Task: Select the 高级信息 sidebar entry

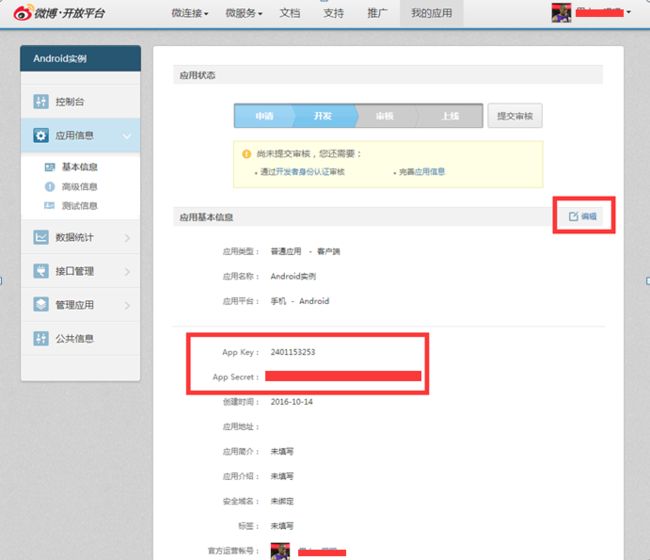Action: (x=80, y=187)
